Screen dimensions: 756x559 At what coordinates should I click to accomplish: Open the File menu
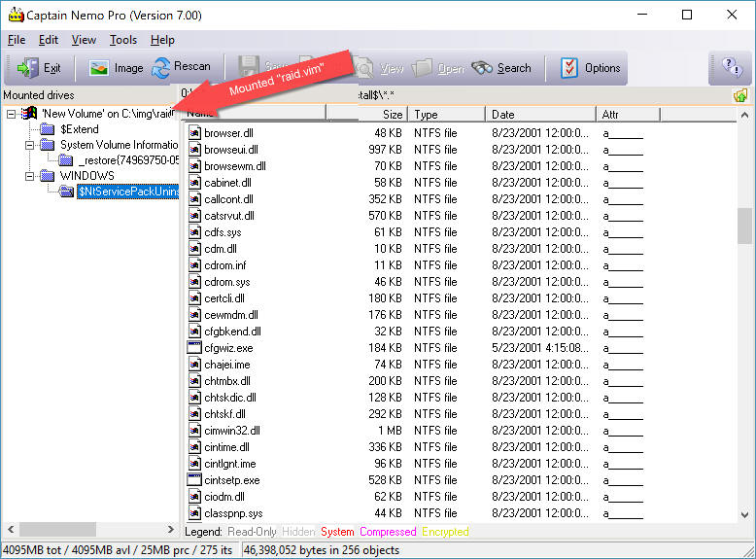pyautogui.click(x=17, y=40)
